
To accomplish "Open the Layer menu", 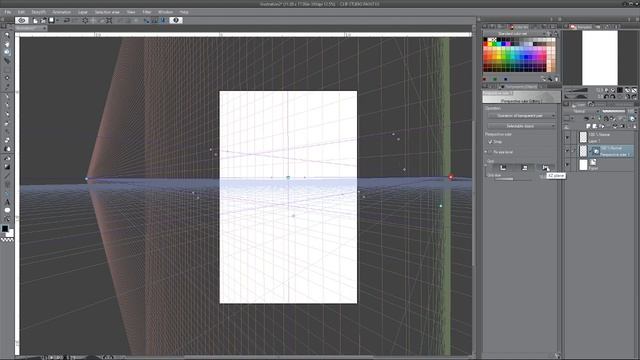I will point(83,12).
